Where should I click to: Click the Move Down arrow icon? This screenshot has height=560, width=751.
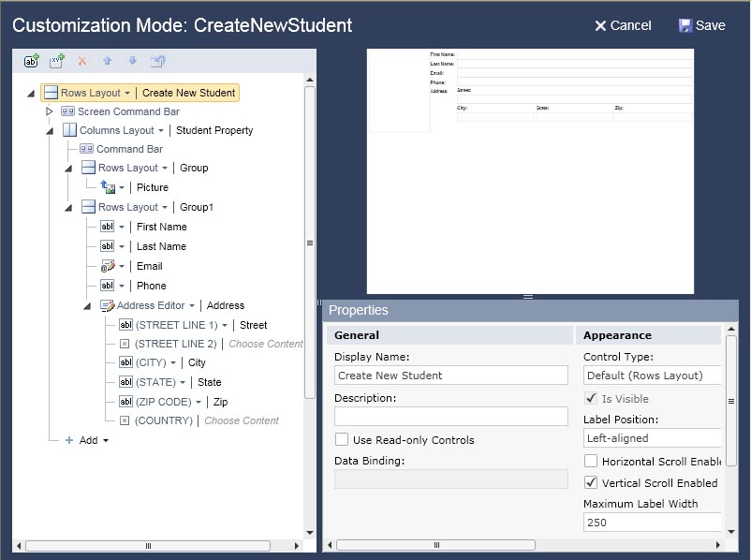coord(132,61)
